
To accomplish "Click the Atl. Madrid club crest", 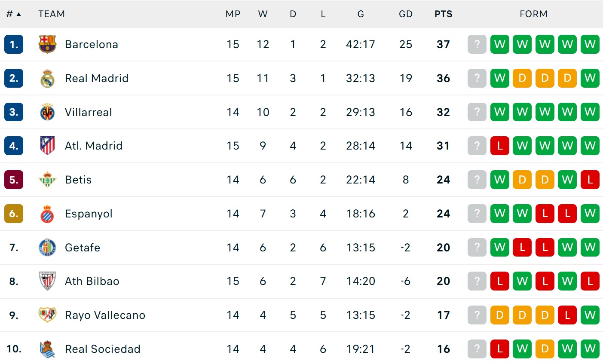I will tap(47, 146).
